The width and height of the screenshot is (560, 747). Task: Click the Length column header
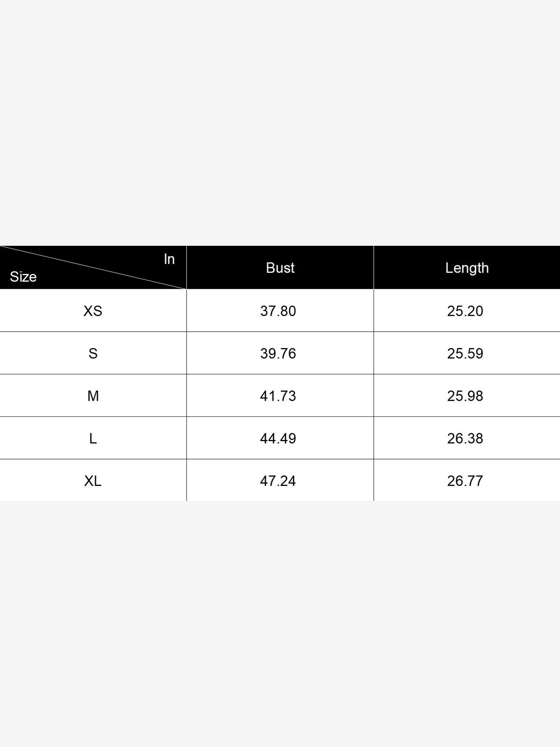467,268
